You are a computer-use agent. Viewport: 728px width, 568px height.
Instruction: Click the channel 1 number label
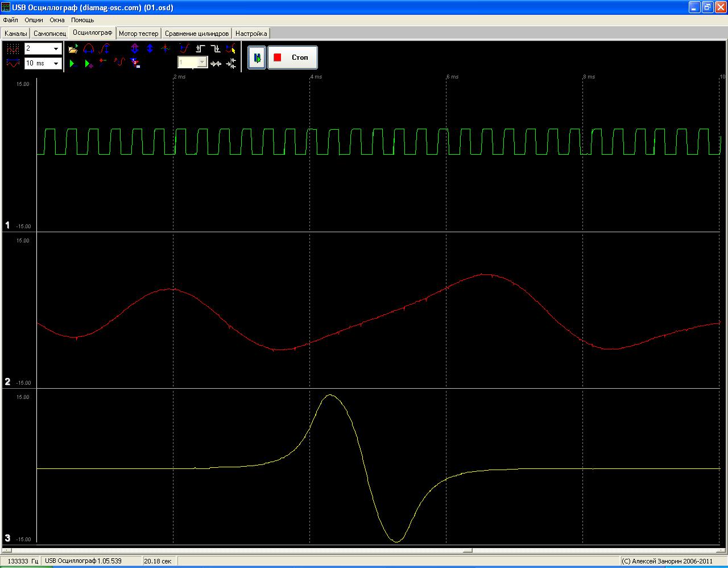point(7,225)
